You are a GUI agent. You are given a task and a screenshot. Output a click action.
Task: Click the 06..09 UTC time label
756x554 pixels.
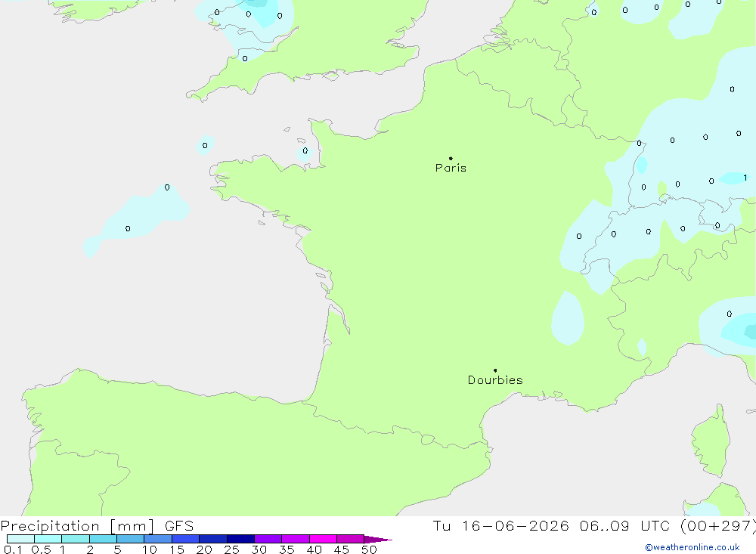click(624, 525)
